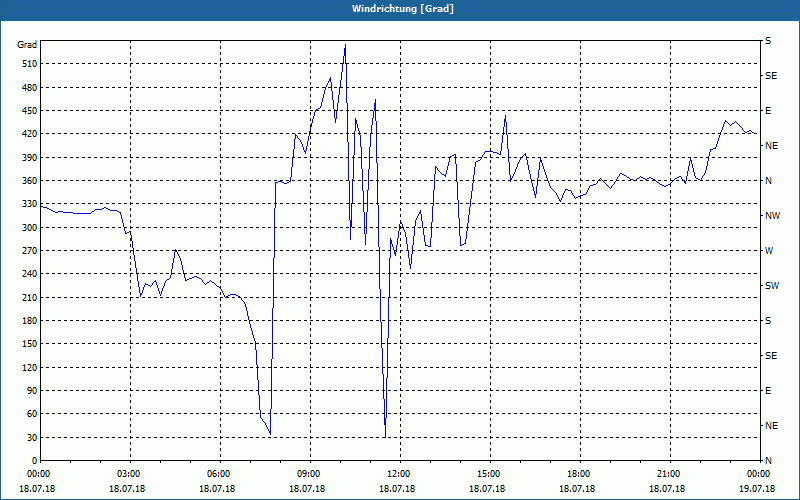Select the 18.07.18 date under 12:00
This screenshot has height=500, width=800.
coord(397,488)
